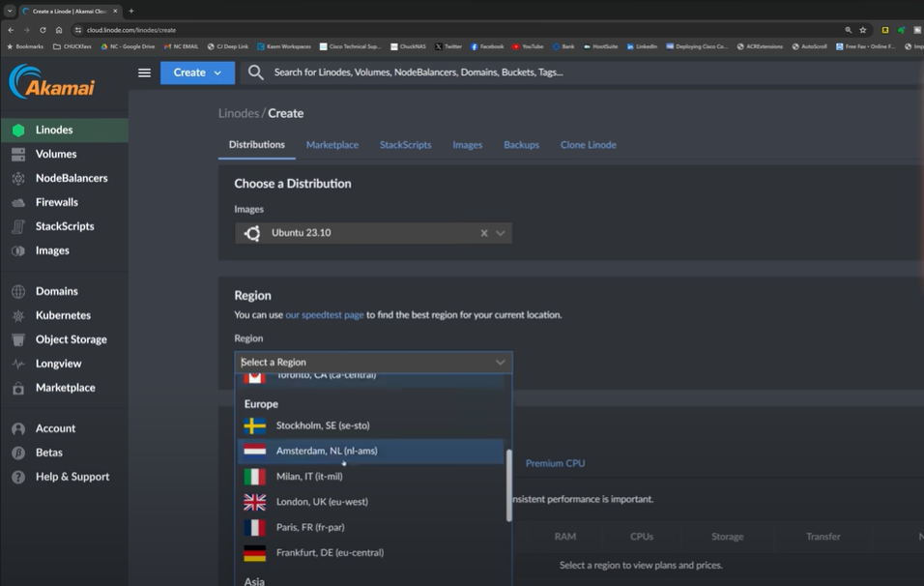
Task: Open the speedtest page link
Action: click(x=323, y=314)
